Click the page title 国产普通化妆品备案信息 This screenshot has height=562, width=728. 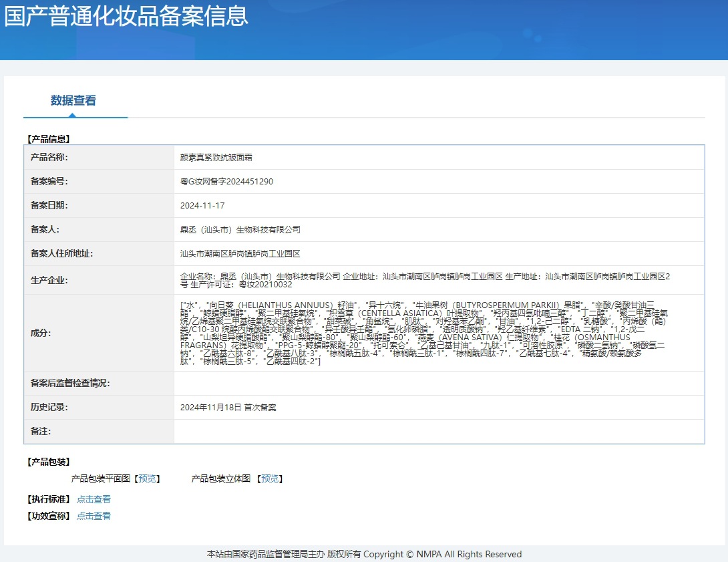click(126, 16)
